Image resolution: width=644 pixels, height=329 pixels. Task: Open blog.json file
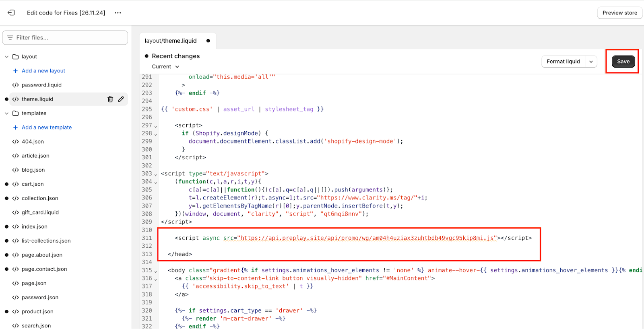click(x=33, y=170)
